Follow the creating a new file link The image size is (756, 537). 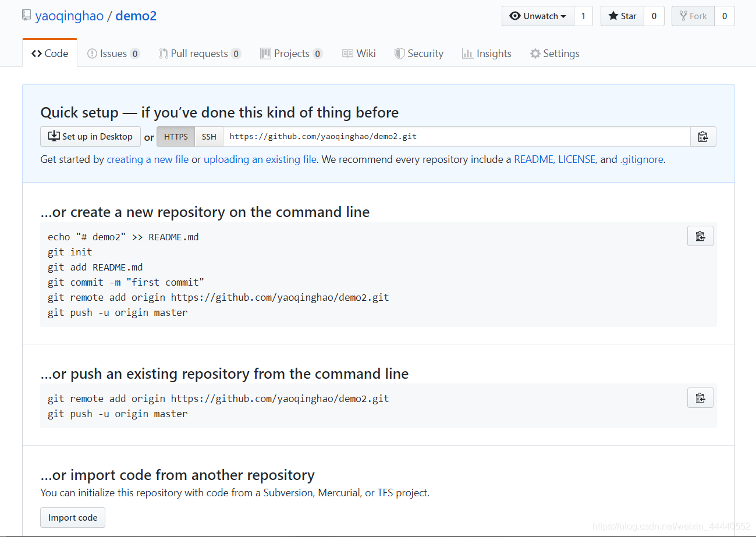pos(148,159)
